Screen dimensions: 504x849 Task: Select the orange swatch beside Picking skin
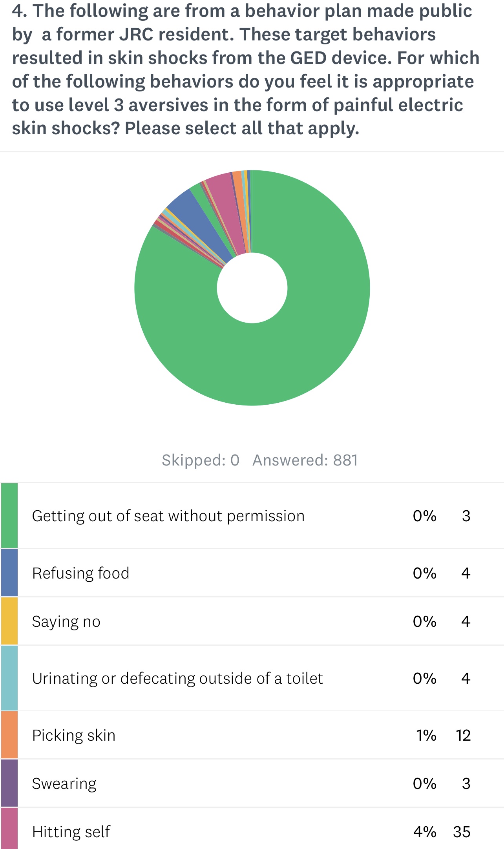coord(9,735)
